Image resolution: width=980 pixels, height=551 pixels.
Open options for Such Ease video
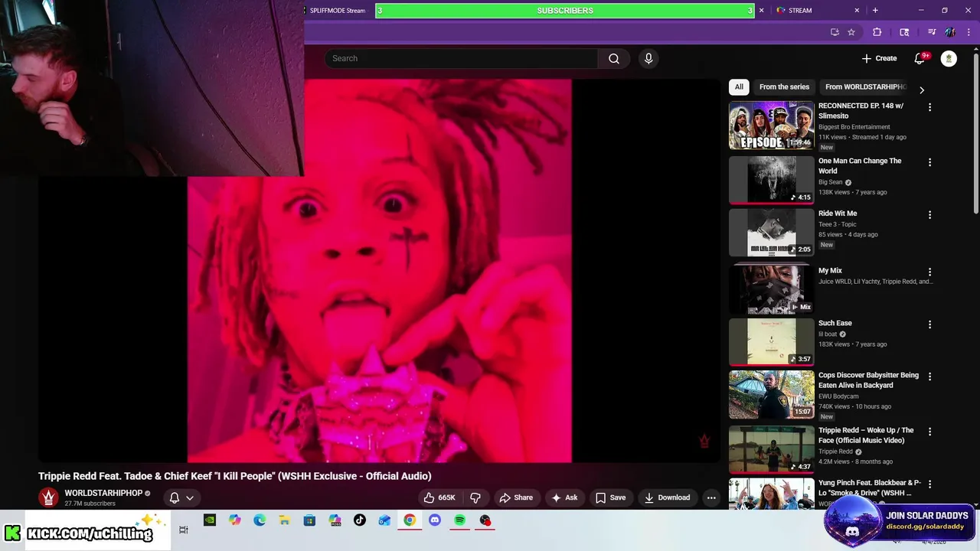pyautogui.click(x=929, y=324)
